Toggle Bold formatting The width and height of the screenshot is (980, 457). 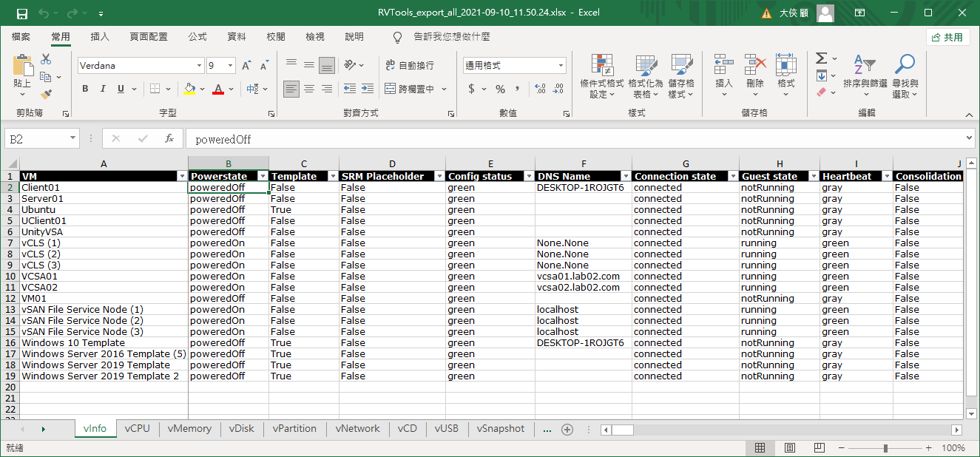click(x=85, y=89)
